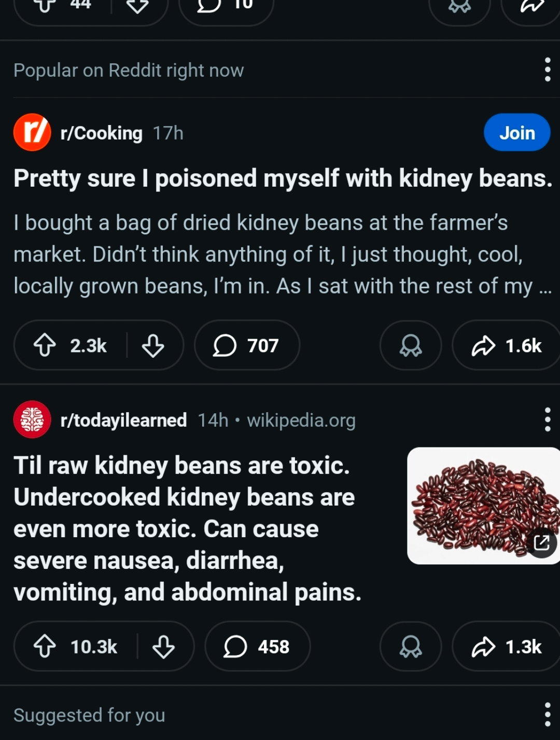Open options menu for Suggested for you
The height and width of the screenshot is (740, 560).
click(548, 715)
